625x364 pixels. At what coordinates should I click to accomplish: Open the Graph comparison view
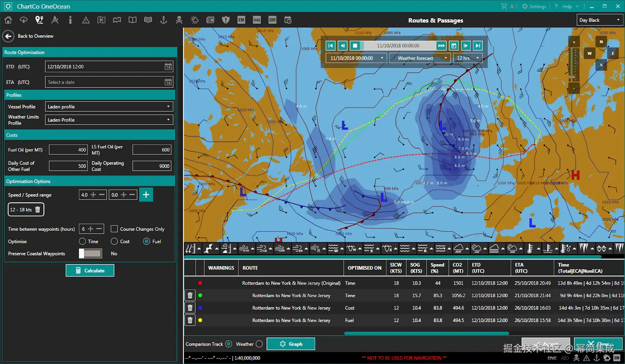coord(291,344)
